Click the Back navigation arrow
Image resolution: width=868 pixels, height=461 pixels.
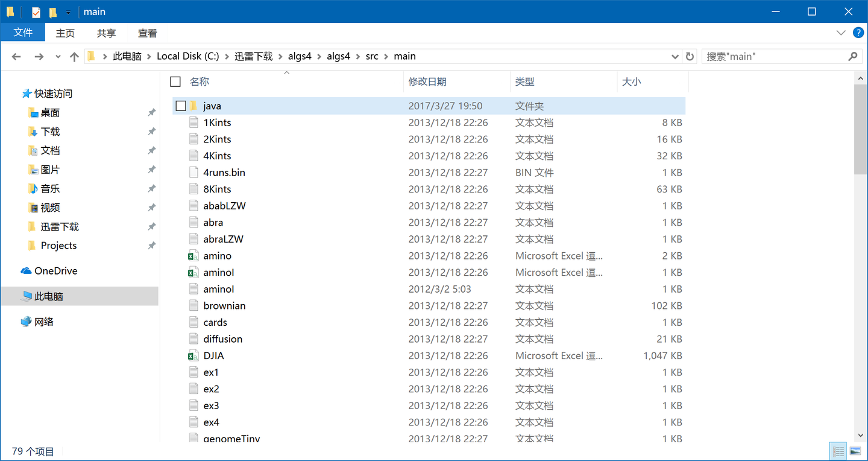tap(16, 56)
